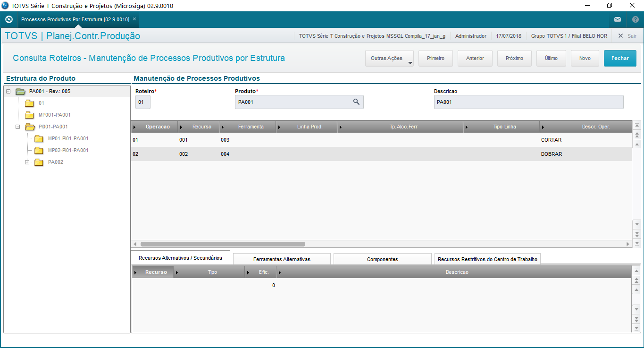Click the green folder icon for PA001 - Rev.: 005
This screenshot has width=644, height=348.
[20, 91]
